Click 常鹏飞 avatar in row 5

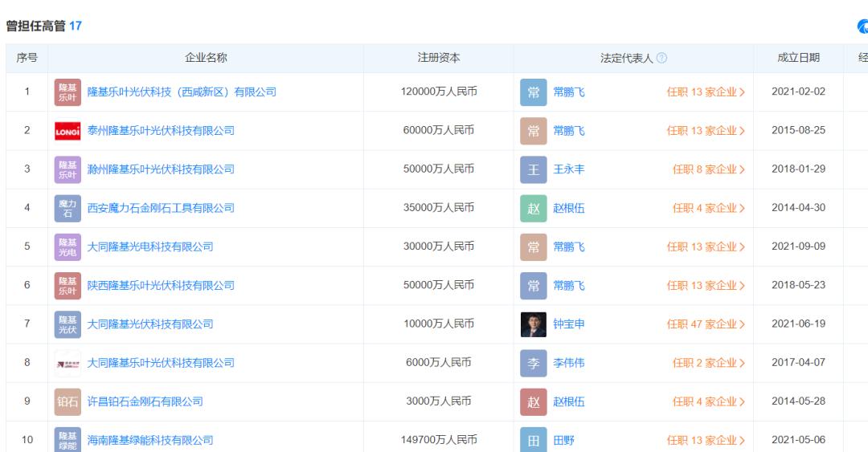tap(533, 247)
